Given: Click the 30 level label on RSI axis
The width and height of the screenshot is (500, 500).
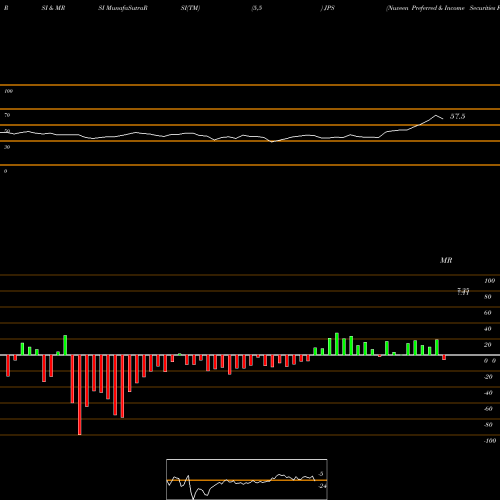Looking at the screenshot, I should coord(7,147).
